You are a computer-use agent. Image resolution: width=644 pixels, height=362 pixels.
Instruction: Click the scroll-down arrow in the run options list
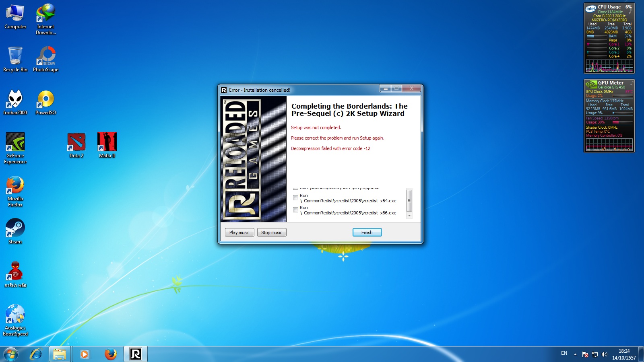click(x=409, y=216)
